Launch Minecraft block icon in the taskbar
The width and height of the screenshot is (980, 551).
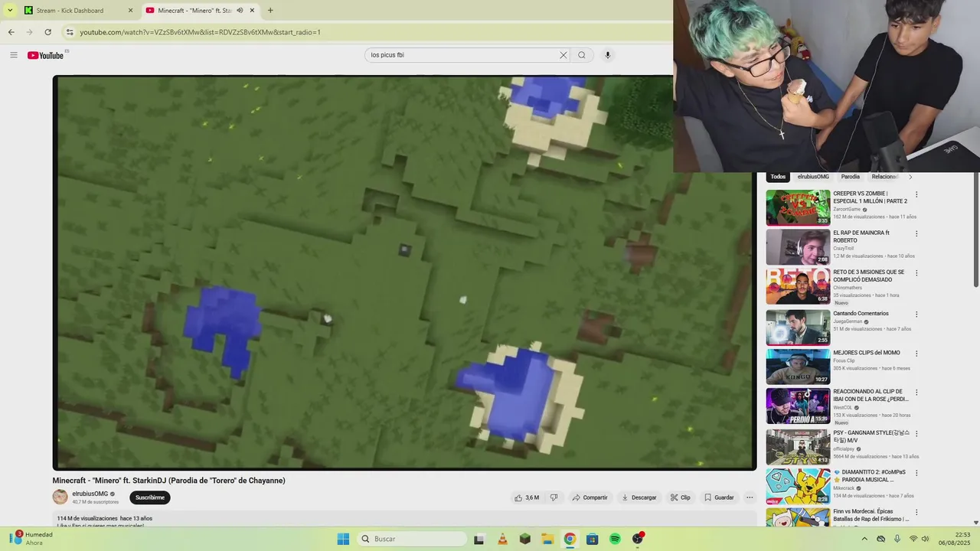[x=524, y=539]
